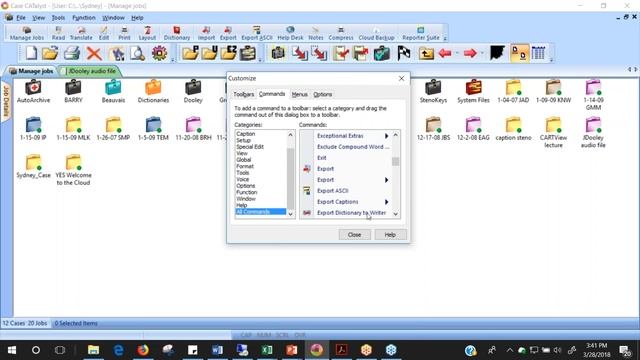This screenshot has height=360, width=640.
Task: Select the System Files case icon
Action: click(x=473, y=91)
